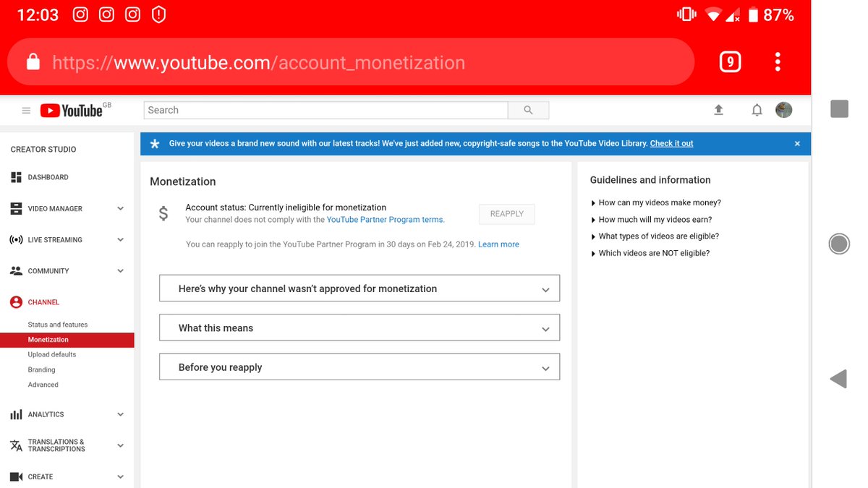Click the "Check it out" banner link
This screenshot has width=868, height=488.
coord(671,144)
